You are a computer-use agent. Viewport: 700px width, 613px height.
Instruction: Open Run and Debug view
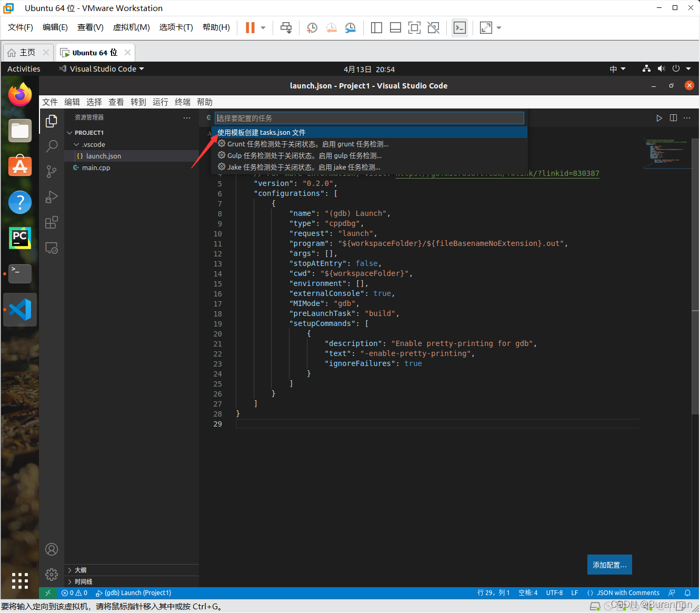pos(52,197)
